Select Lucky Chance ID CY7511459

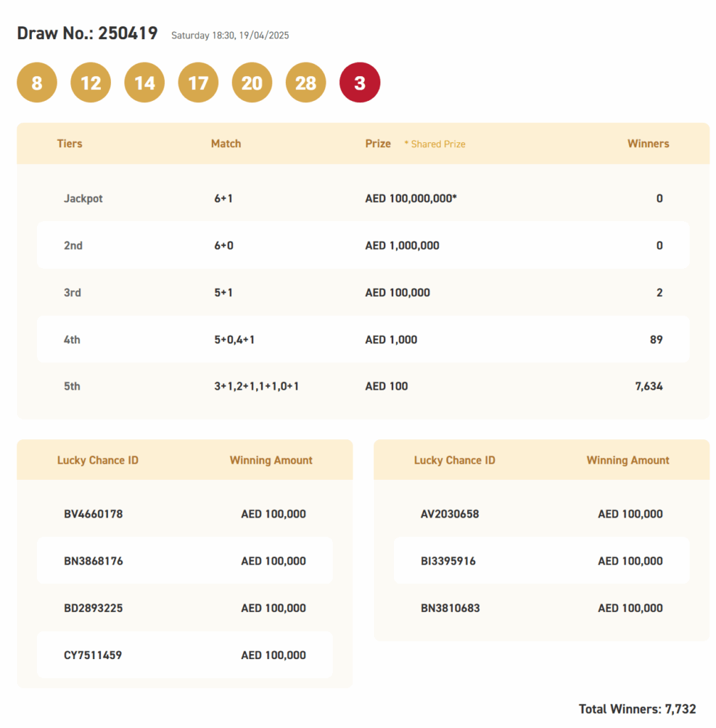[93, 655]
